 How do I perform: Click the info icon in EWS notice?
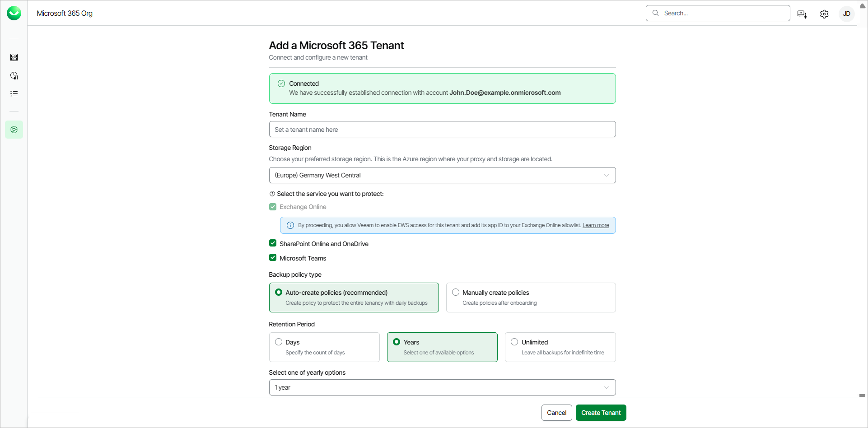(x=290, y=225)
